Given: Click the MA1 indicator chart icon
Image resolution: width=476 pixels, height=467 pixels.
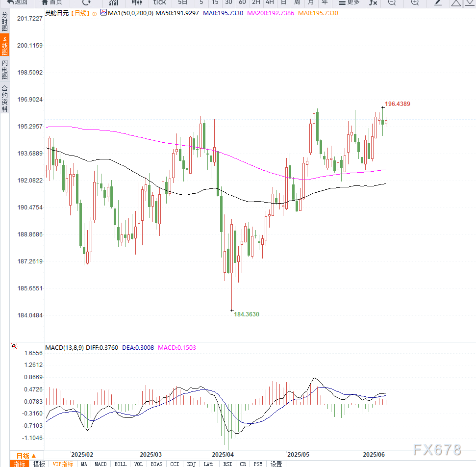Looking at the screenshot, I should [102, 13].
